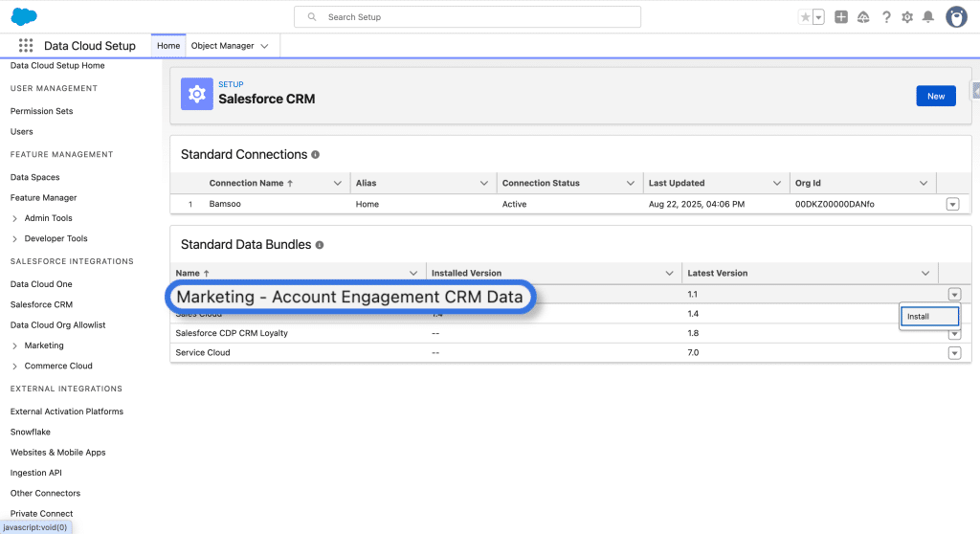Open the help question mark icon
The width and height of the screenshot is (980, 534).
coord(886,17)
